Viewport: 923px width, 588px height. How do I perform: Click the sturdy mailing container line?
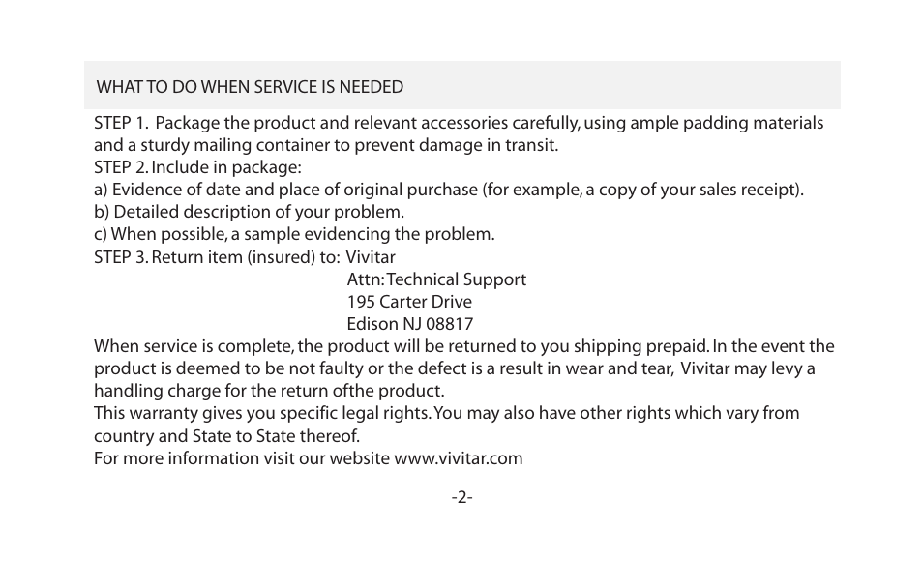[x=326, y=145]
